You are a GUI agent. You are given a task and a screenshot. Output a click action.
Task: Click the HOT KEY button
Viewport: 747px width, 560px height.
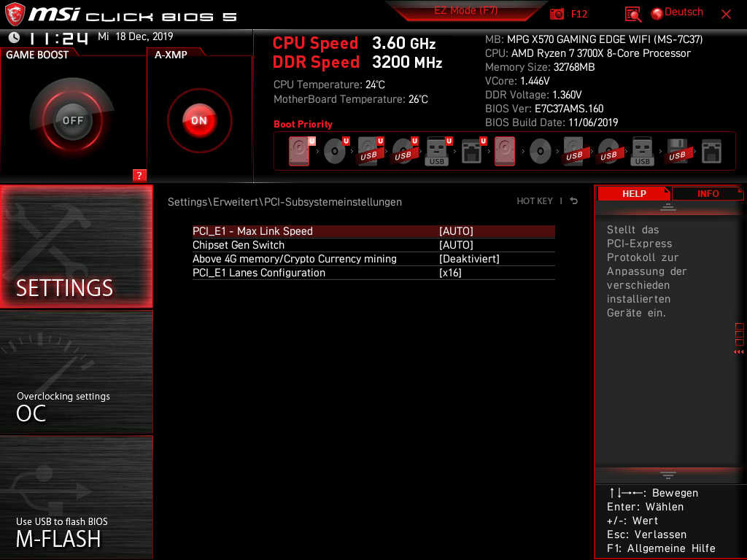[535, 201]
